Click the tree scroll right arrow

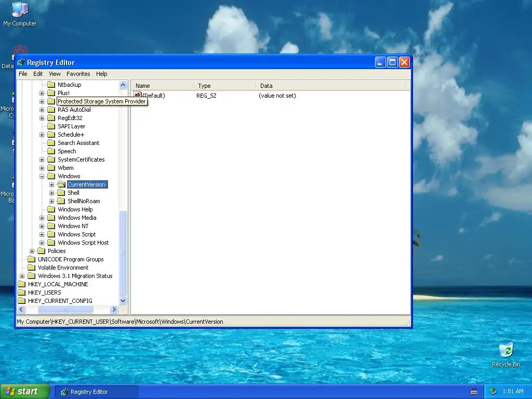click(x=114, y=310)
